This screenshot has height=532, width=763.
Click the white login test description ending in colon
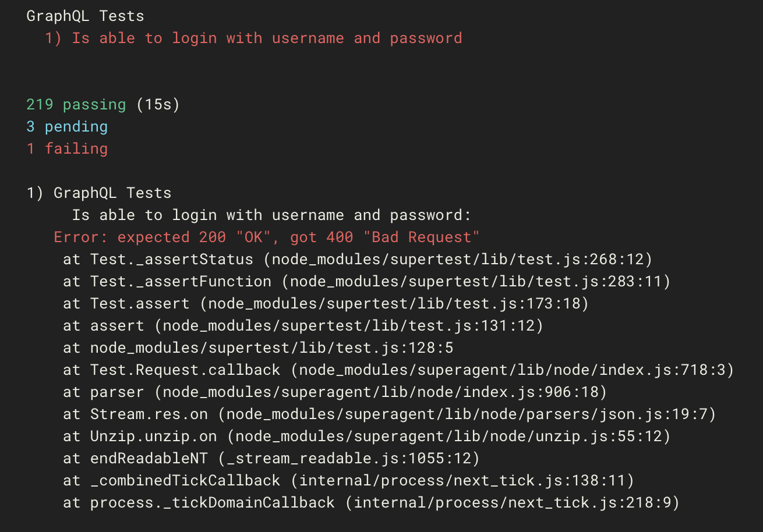271,215
